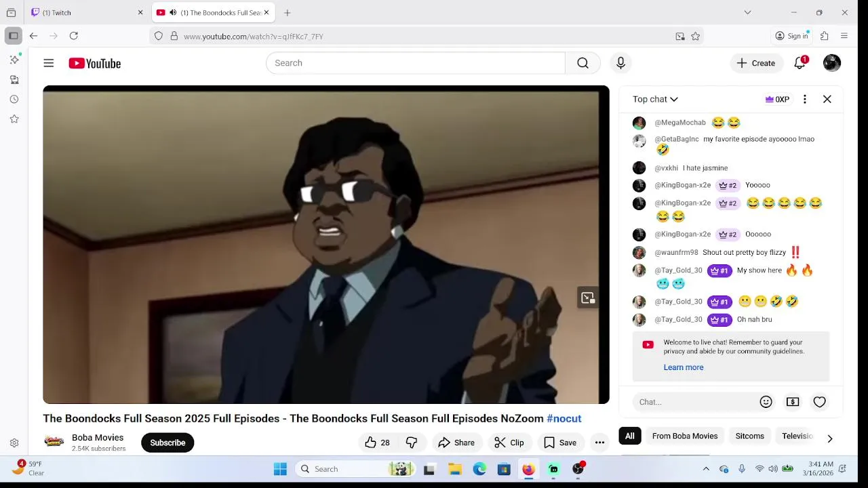Select the Sitcoms chip
The height and width of the screenshot is (488, 868).
pyautogui.click(x=750, y=436)
